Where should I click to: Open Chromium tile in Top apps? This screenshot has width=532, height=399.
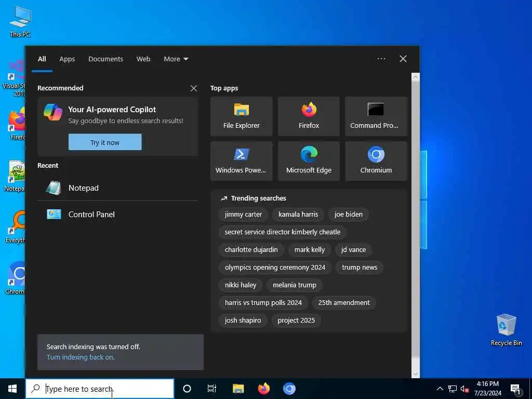tap(376, 161)
